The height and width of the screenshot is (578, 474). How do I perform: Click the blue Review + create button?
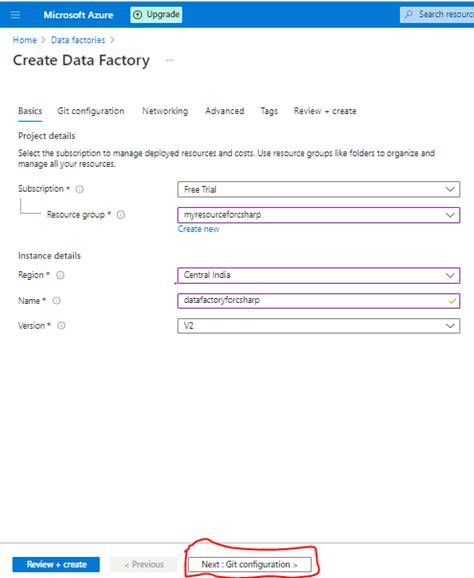(x=56, y=564)
